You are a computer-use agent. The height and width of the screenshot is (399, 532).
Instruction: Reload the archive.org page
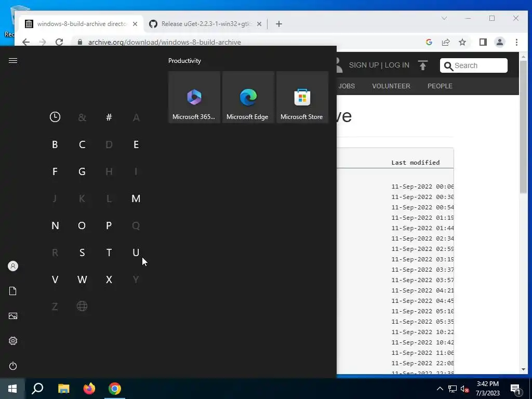pos(59,42)
